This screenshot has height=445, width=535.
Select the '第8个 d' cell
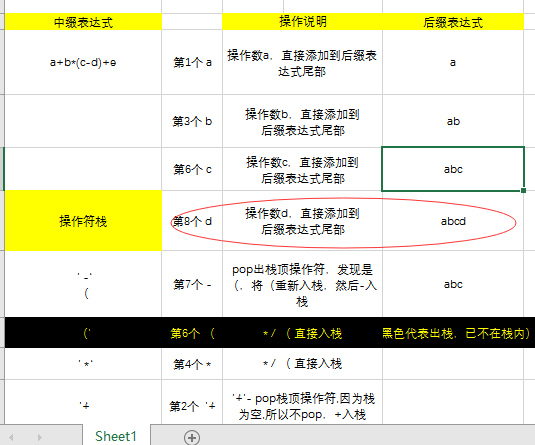(192, 221)
